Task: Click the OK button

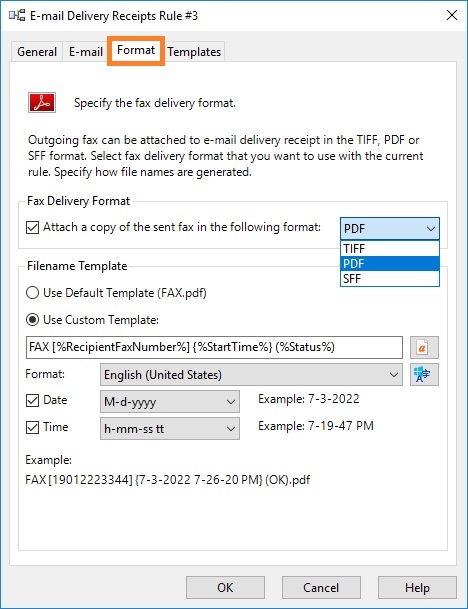Action: click(x=225, y=588)
